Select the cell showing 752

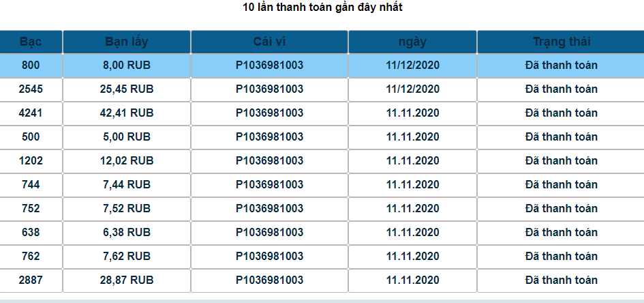pos(31,209)
